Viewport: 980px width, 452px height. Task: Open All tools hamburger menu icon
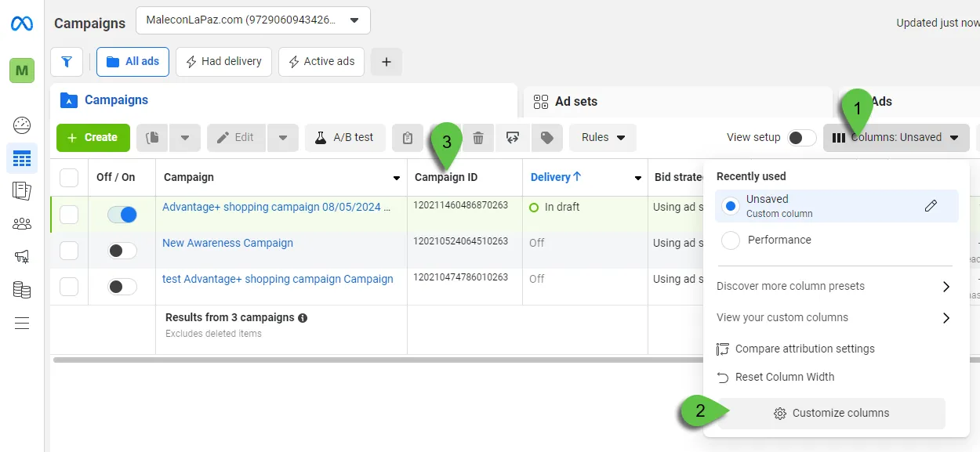[22, 323]
